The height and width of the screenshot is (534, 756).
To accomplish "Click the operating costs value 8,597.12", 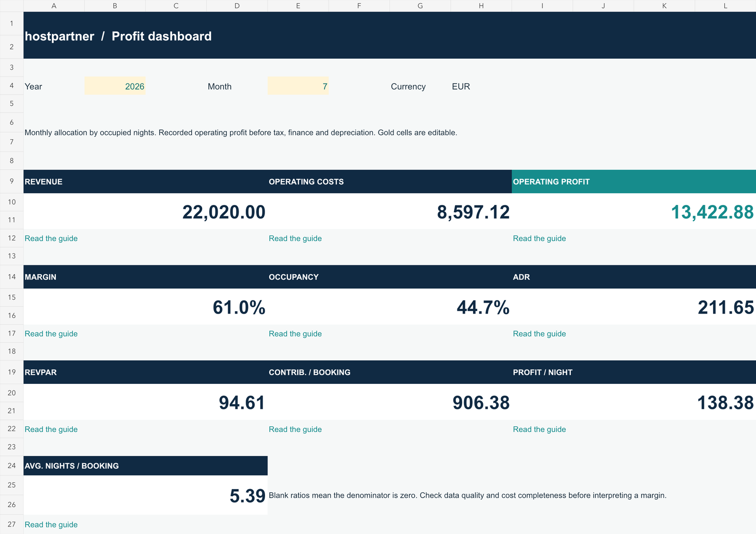I will click(x=473, y=212).
